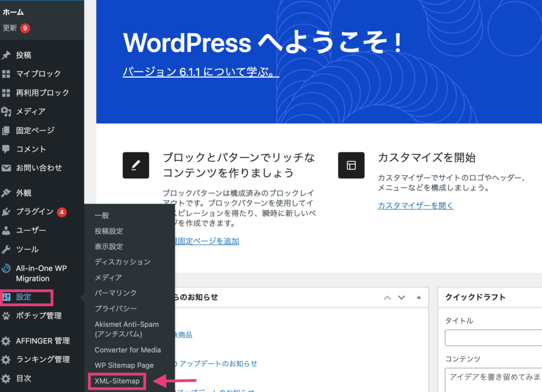Select 表示設定 in the settings submenu
Viewport: 542px width, 392px height.
109,247
